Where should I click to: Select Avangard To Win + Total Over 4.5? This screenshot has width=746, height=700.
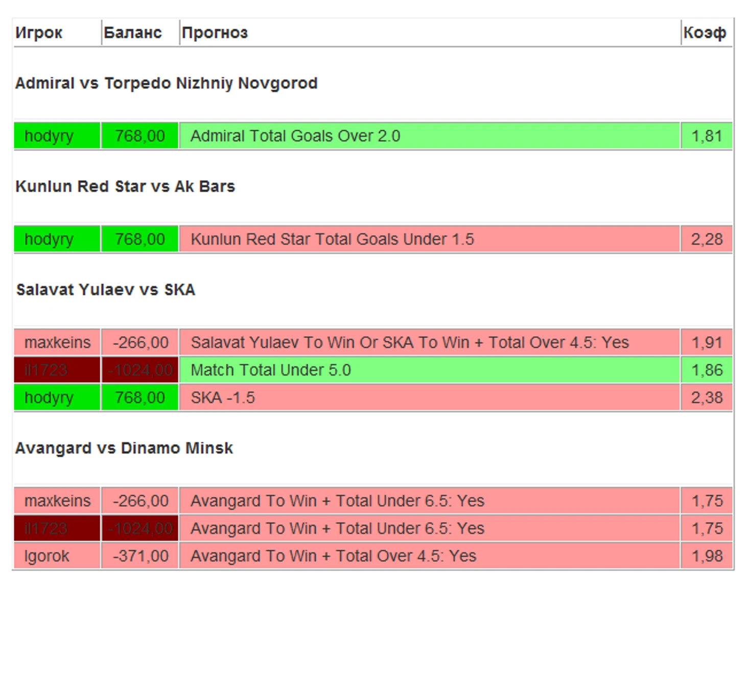pyautogui.click(x=430, y=556)
